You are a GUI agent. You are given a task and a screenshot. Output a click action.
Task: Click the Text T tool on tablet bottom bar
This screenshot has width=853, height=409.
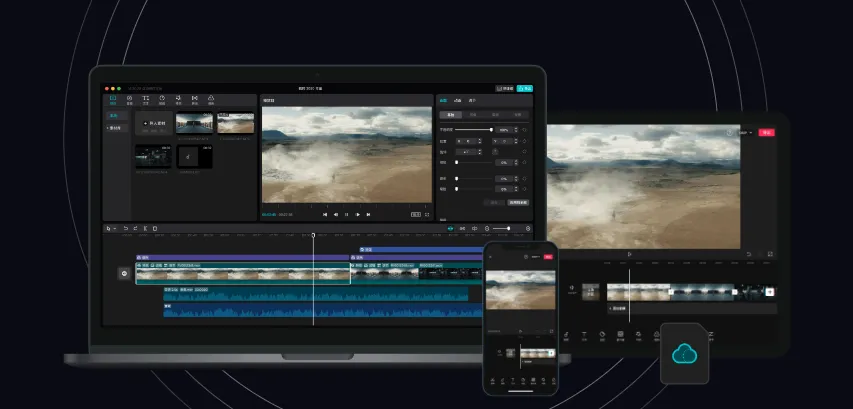click(584, 335)
